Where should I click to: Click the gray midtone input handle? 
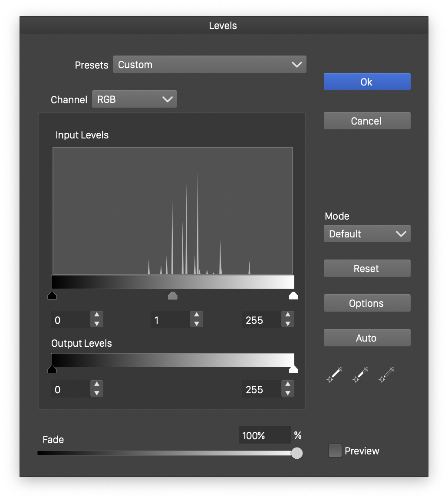(173, 296)
